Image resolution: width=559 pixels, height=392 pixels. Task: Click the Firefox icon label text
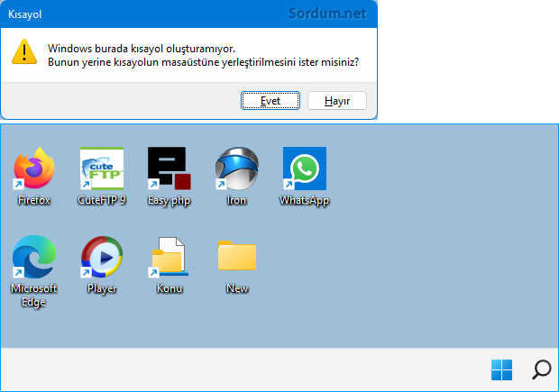click(x=34, y=200)
